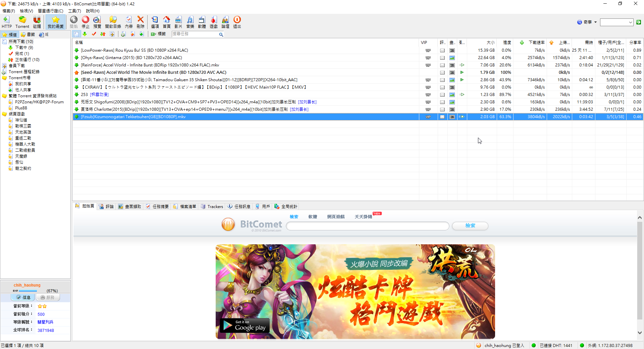Switch to the 檔案清單 tab
The height and width of the screenshot is (349, 644).
click(x=184, y=207)
